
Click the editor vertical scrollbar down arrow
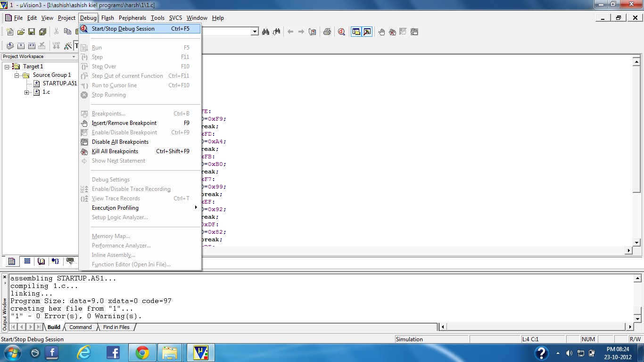point(636,243)
